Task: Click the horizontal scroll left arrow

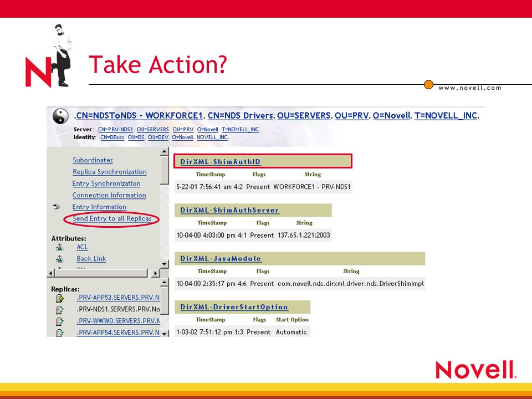Action: [x=50, y=273]
